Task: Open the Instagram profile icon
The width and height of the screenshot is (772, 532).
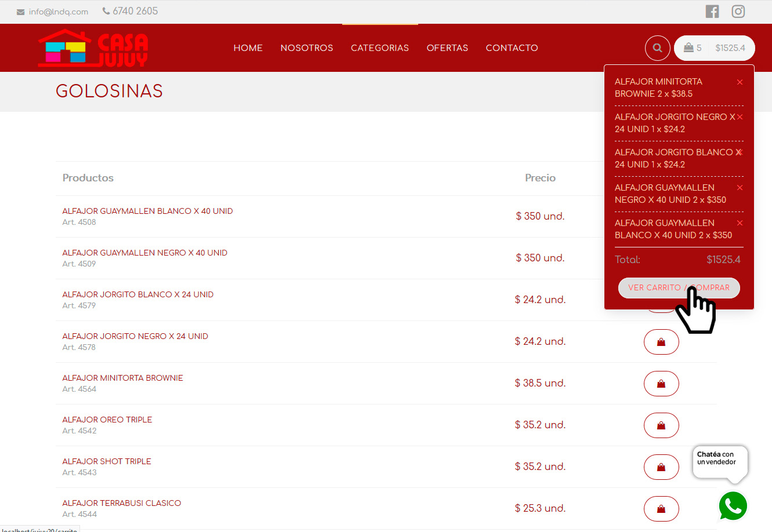Action: [738, 11]
